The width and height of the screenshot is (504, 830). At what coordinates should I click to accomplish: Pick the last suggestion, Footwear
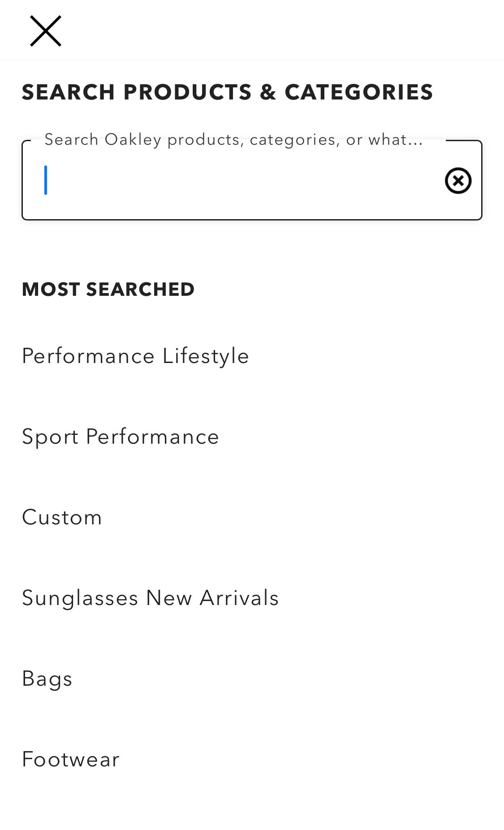tap(71, 759)
